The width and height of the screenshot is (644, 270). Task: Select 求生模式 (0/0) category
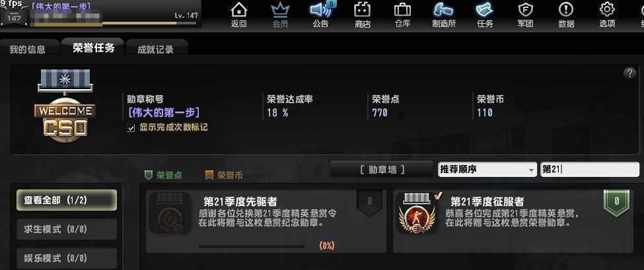(x=67, y=229)
